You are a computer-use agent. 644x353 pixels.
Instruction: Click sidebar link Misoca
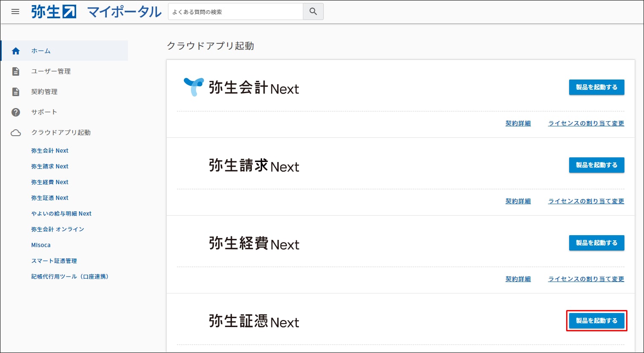click(41, 245)
